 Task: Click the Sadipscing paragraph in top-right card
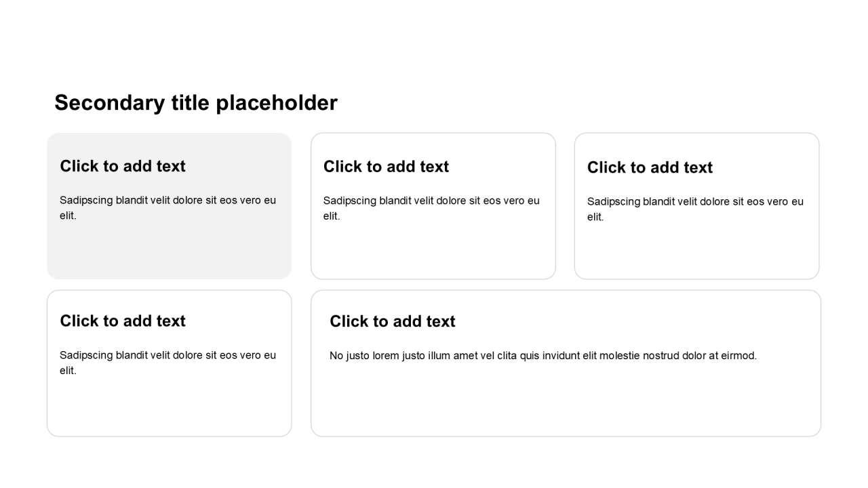pyautogui.click(x=695, y=209)
